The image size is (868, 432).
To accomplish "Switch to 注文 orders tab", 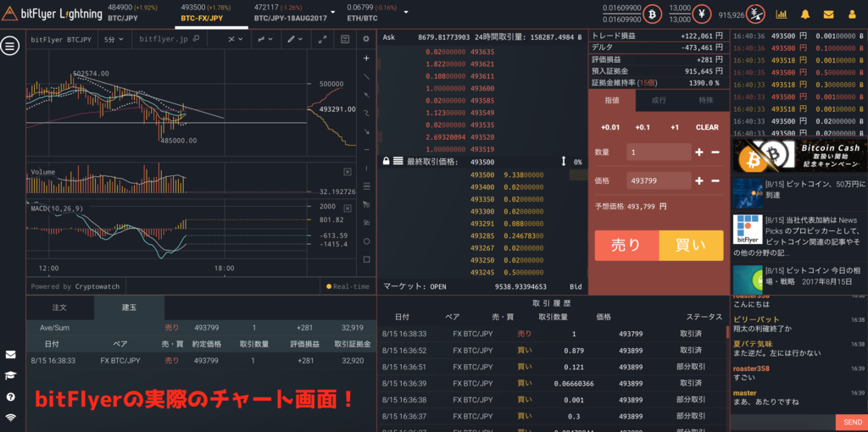I will click(x=59, y=307).
